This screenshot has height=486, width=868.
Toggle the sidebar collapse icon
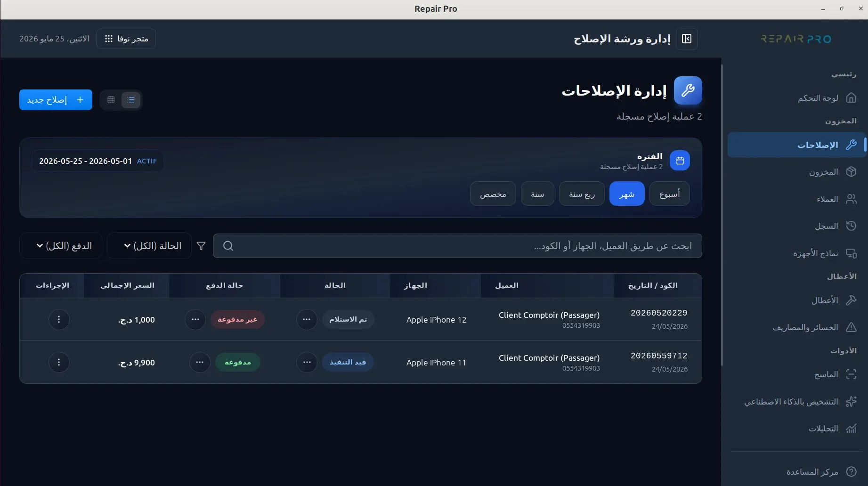click(687, 39)
